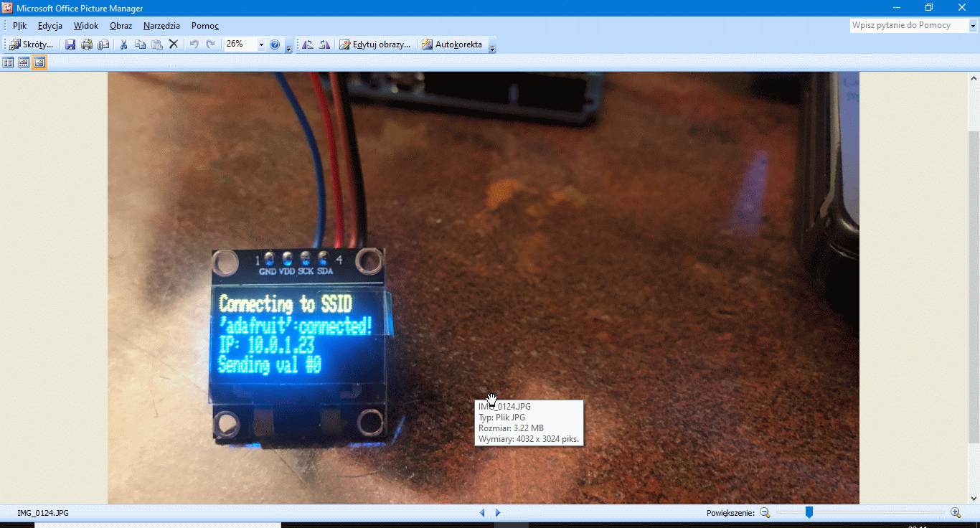Open the help search box dropdown arrow
This screenshot has width=980, height=528.
(973, 26)
